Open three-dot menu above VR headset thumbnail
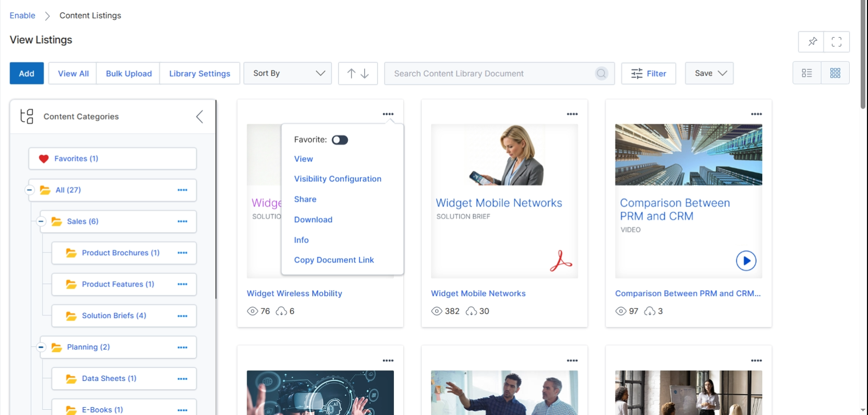Image resolution: width=868 pixels, height=415 pixels. [x=388, y=361]
